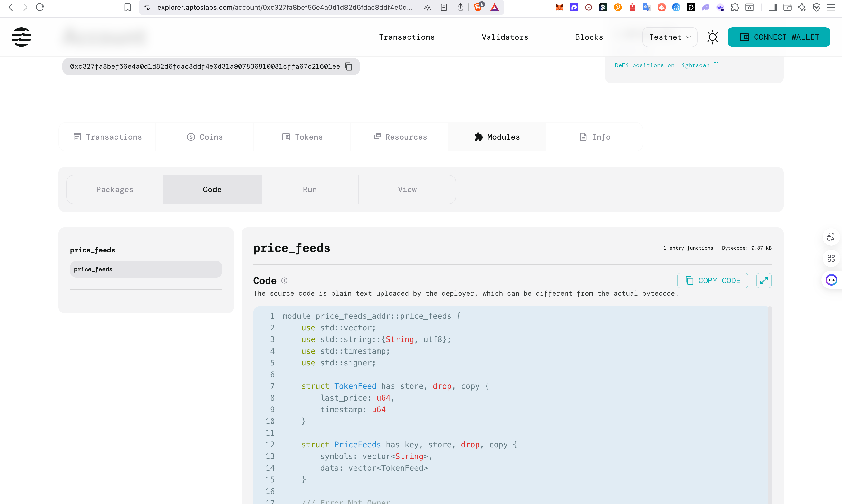Open the browser hamburger menu
Screen dimensions: 842x504
(831, 7)
